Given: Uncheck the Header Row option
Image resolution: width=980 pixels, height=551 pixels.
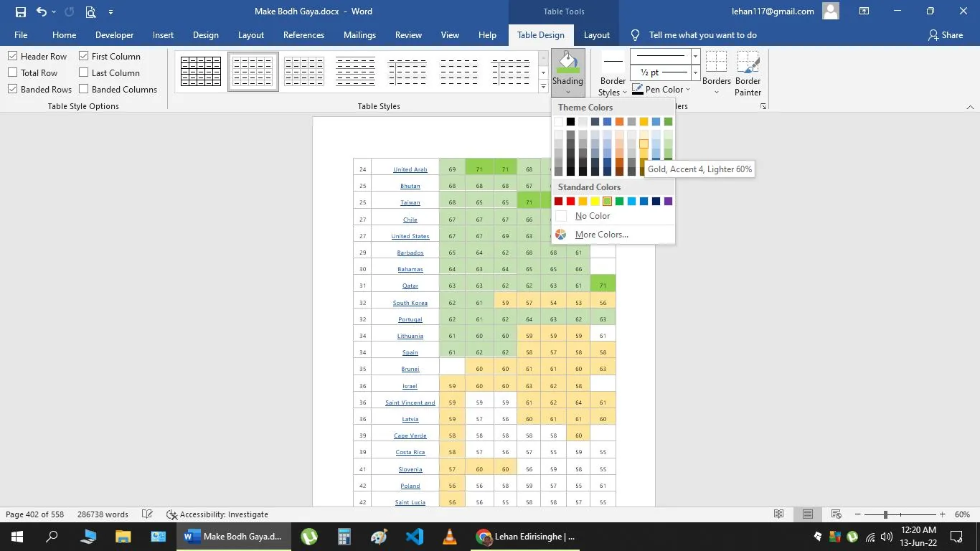Looking at the screenshot, I should pyautogui.click(x=12, y=56).
